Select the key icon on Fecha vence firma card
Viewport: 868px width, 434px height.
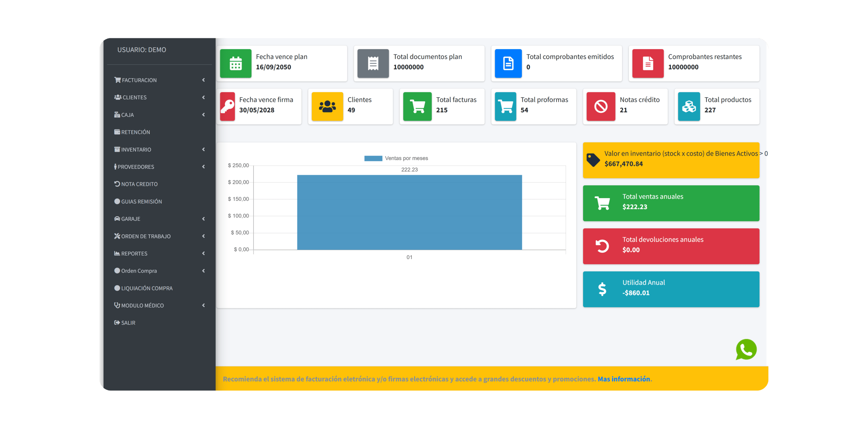pyautogui.click(x=227, y=106)
